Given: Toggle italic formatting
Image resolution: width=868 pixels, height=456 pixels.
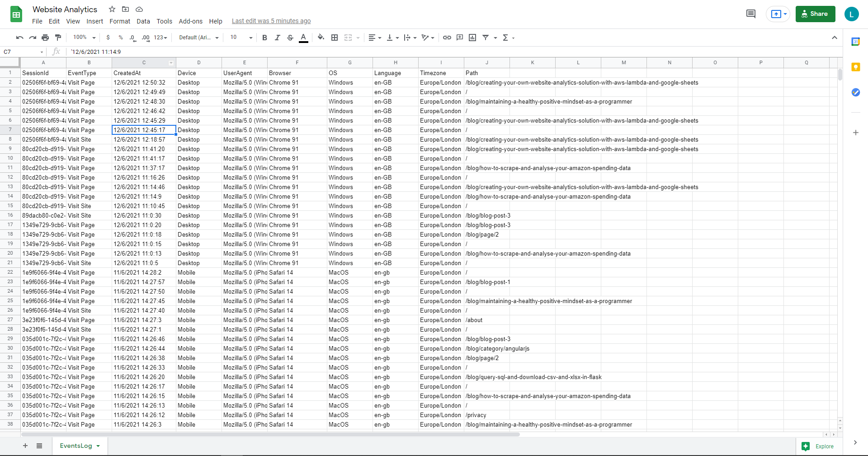Looking at the screenshot, I should click(x=277, y=38).
